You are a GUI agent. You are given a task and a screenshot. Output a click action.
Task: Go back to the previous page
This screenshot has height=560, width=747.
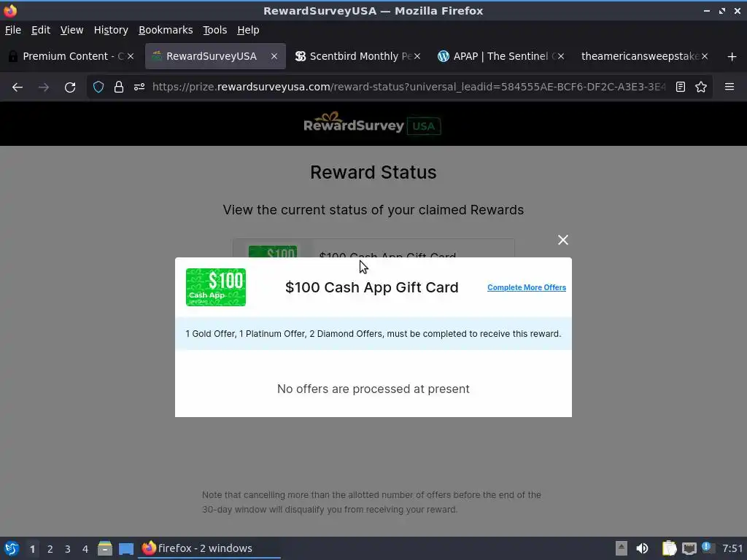pyautogui.click(x=18, y=87)
